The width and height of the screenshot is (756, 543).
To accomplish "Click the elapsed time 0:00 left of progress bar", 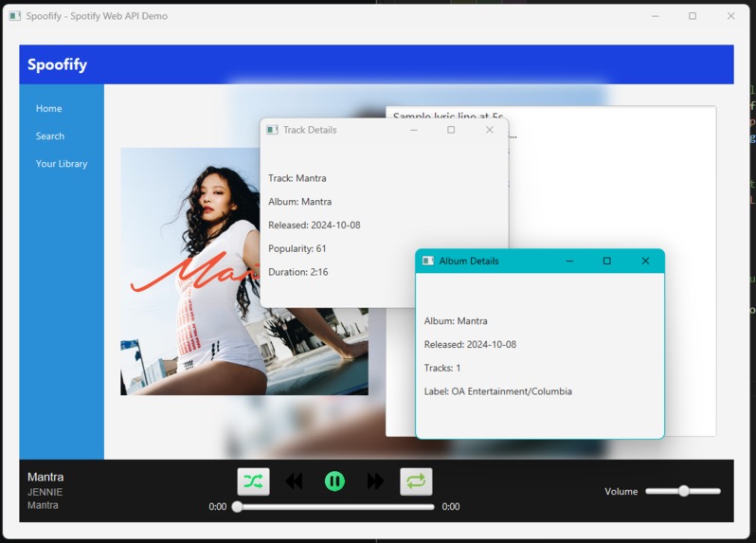I will (218, 506).
